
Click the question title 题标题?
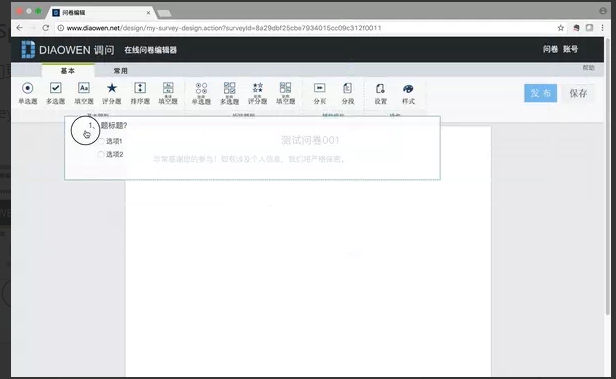114,126
